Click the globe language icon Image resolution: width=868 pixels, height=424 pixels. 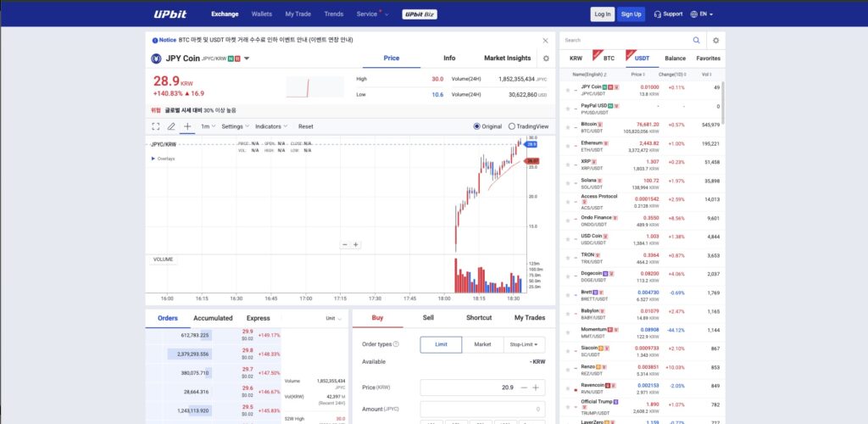[x=693, y=14]
